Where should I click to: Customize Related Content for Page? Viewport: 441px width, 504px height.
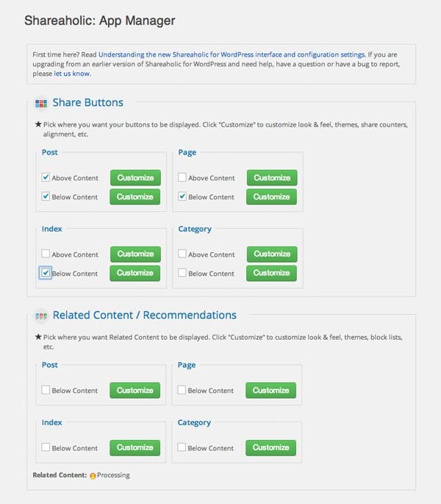[270, 390]
